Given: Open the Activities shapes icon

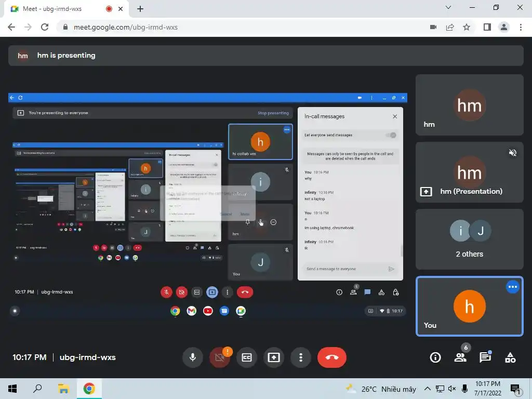Looking at the screenshot, I should 510,357.
